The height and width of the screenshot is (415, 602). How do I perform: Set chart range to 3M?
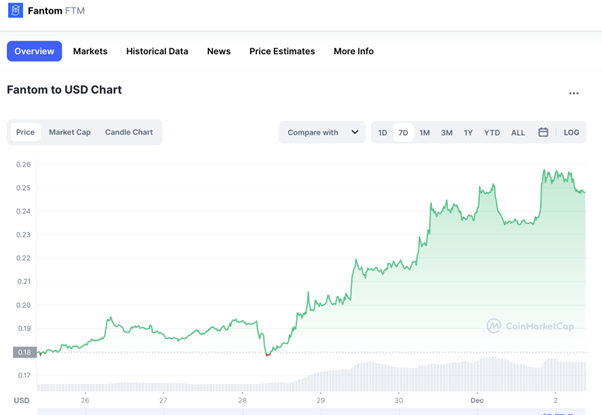(x=447, y=132)
